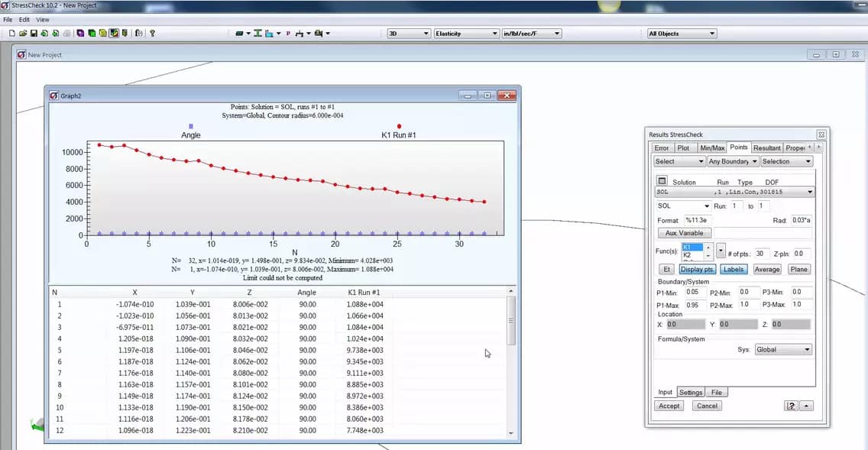Select the function f(x) toolbar icon
Viewport: 868px width, 450px height.
pos(138,33)
